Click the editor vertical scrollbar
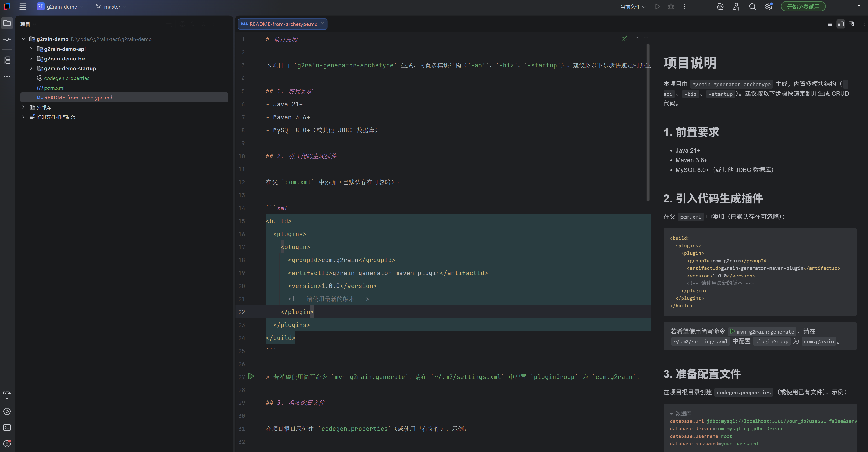Image resolution: width=868 pixels, height=452 pixels. point(648,121)
